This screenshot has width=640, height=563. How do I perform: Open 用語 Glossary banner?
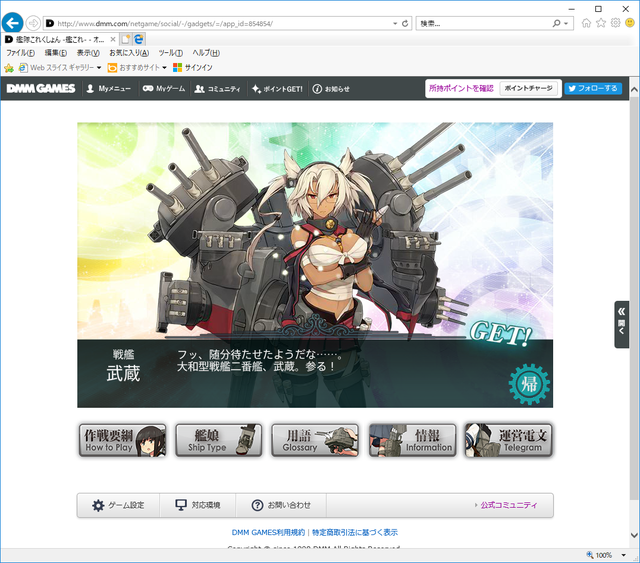pos(315,440)
